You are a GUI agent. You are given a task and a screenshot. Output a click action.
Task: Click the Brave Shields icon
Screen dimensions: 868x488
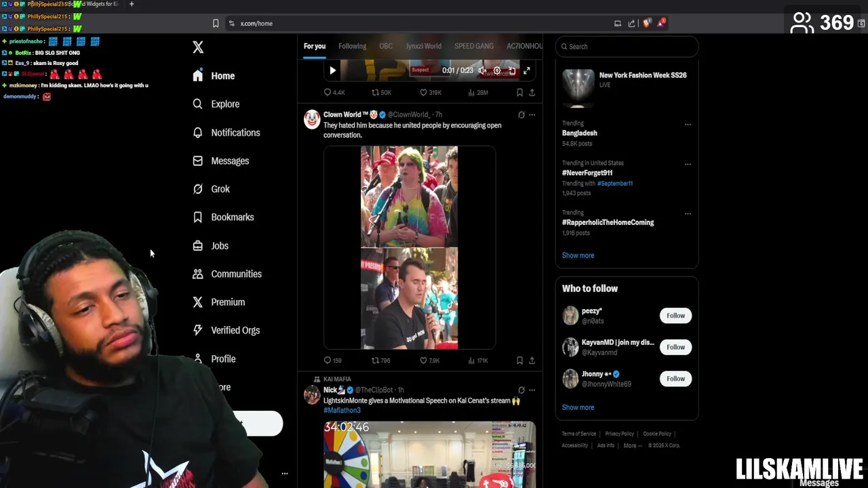[x=647, y=23]
